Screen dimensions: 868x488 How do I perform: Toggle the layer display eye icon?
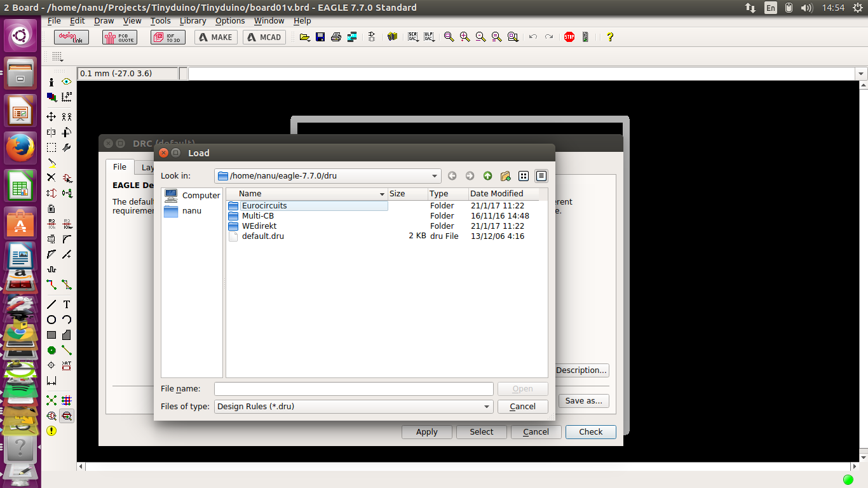[66, 82]
